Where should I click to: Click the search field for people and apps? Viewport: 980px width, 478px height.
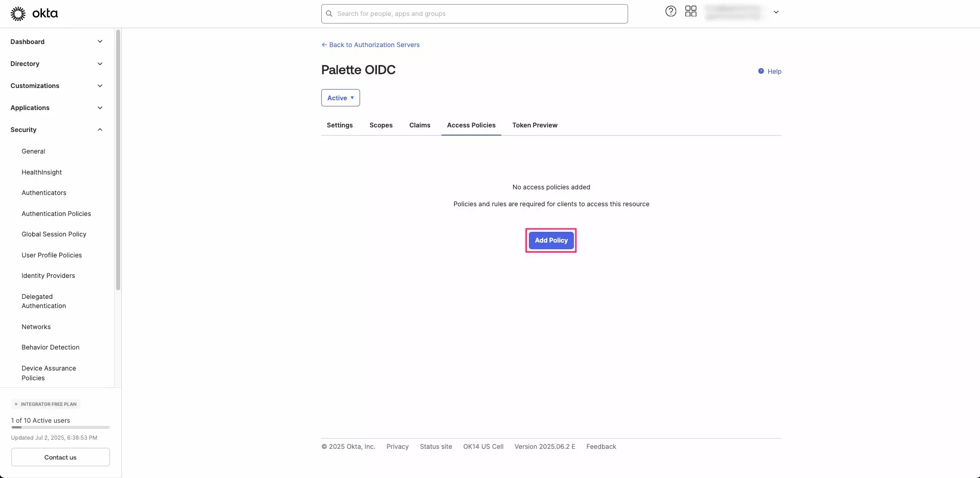(474, 13)
